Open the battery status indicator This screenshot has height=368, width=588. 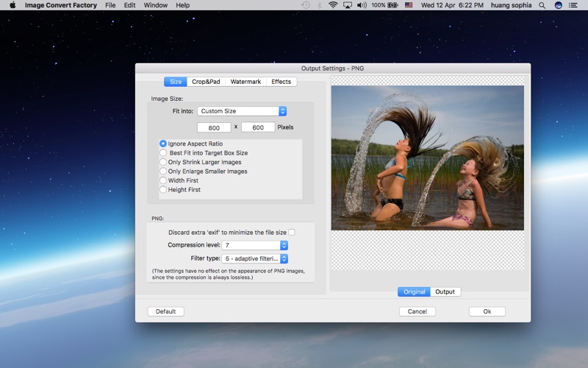pos(384,5)
